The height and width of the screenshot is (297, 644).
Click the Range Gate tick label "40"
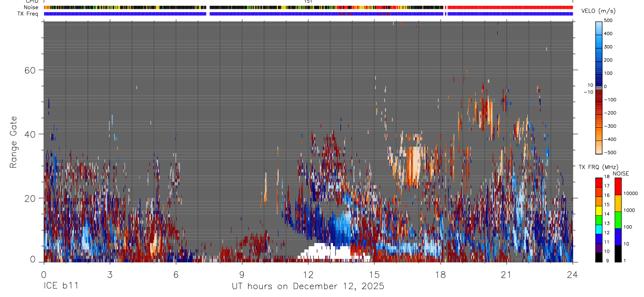coord(30,134)
